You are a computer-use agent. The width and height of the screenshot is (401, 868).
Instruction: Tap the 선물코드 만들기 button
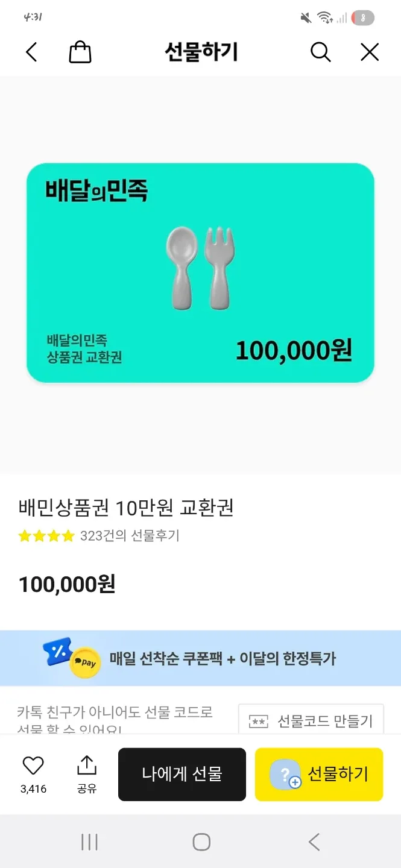pyautogui.click(x=311, y=720)
